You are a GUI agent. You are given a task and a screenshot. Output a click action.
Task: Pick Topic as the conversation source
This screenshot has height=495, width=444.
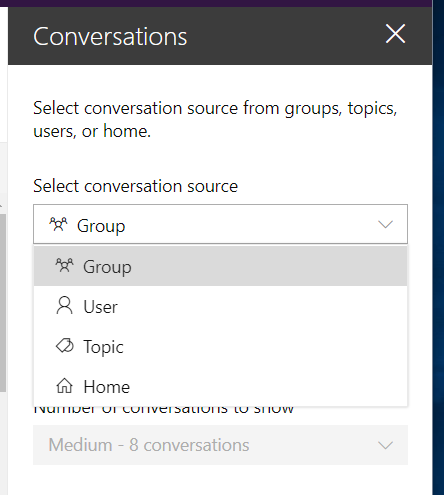(220, 346)
